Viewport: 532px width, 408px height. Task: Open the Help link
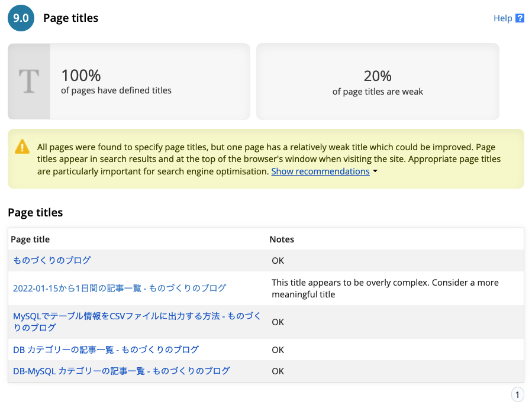point(502,18)
